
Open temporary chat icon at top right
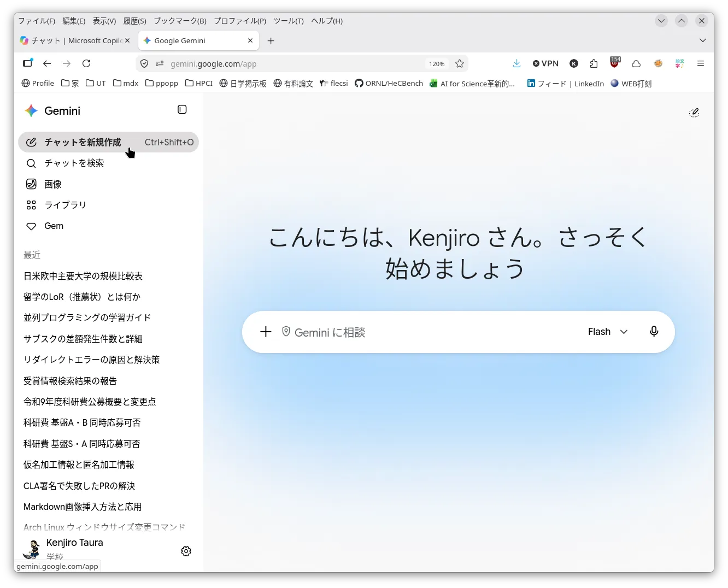(694, 113)
